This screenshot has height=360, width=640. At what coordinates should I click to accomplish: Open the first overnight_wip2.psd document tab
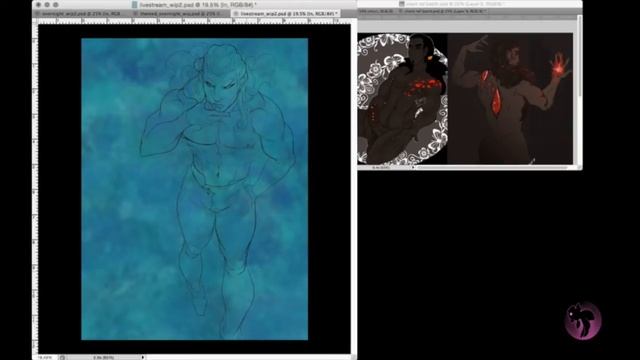pos(80,13)
